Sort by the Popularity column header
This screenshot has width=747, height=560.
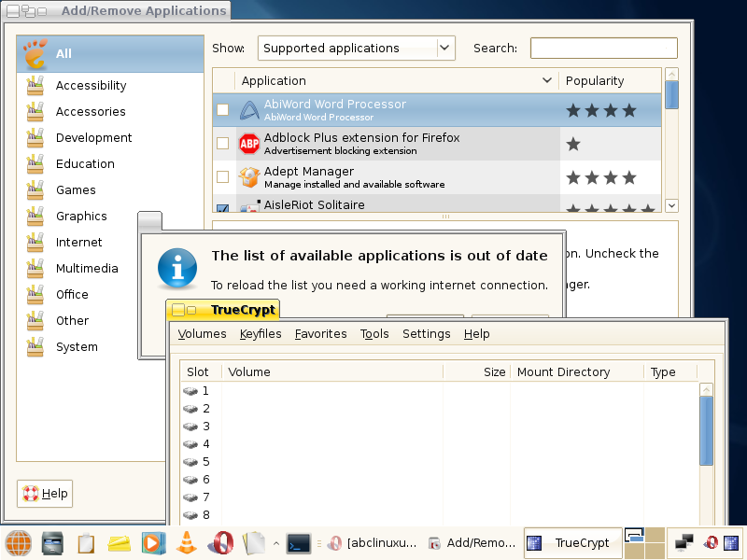pyautogui.click(x=611, y=81)
